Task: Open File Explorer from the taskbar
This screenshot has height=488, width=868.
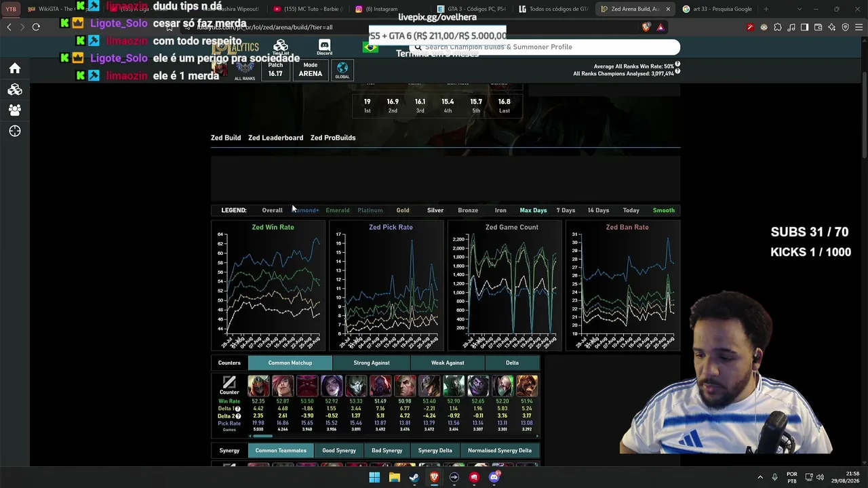Action: [x=395, y=477]
